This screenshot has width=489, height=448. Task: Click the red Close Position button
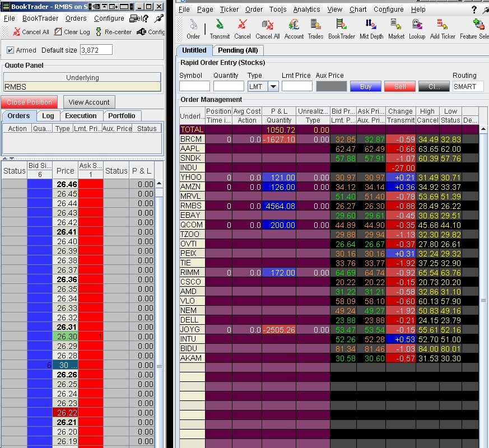pyautogui.click(x=30, y=102)
